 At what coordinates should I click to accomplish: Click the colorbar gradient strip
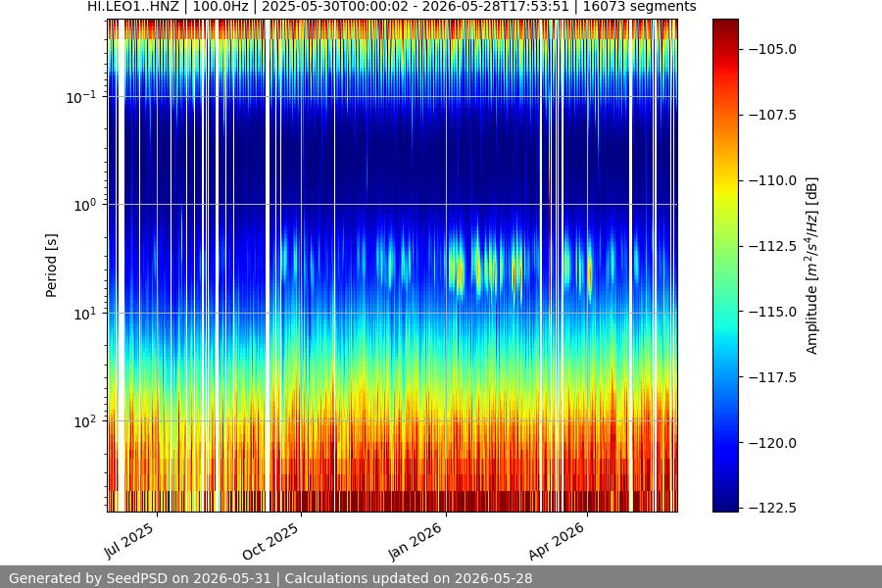pos(725,266)
